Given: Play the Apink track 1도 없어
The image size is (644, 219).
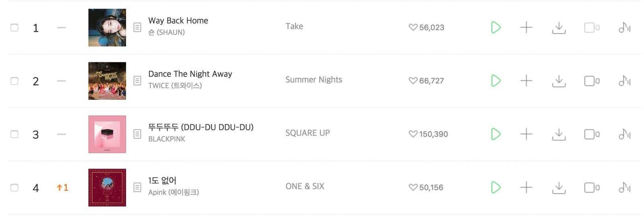Looking at the screenshot, I should click(x=495, y=188).
